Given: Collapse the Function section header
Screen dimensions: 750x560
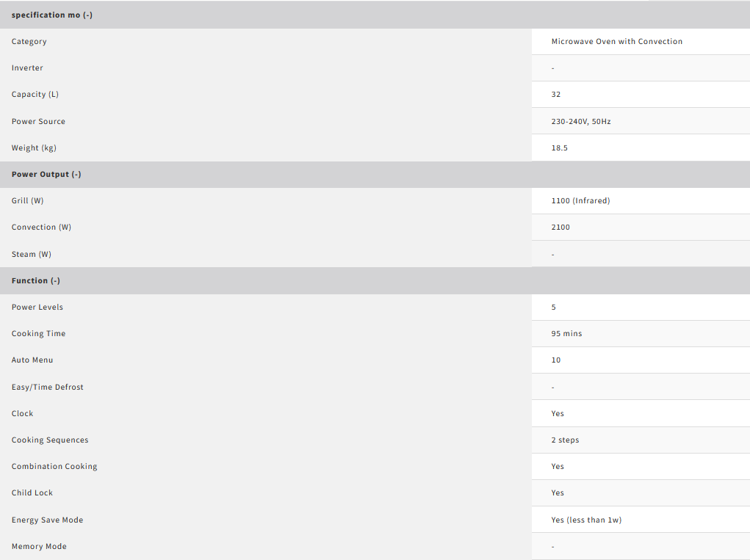Looking at the screenshot, I should tap(36, 280).
